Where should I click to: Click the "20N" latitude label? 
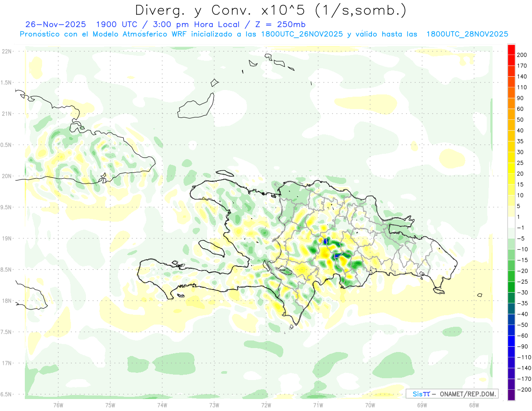click(6, 176)
